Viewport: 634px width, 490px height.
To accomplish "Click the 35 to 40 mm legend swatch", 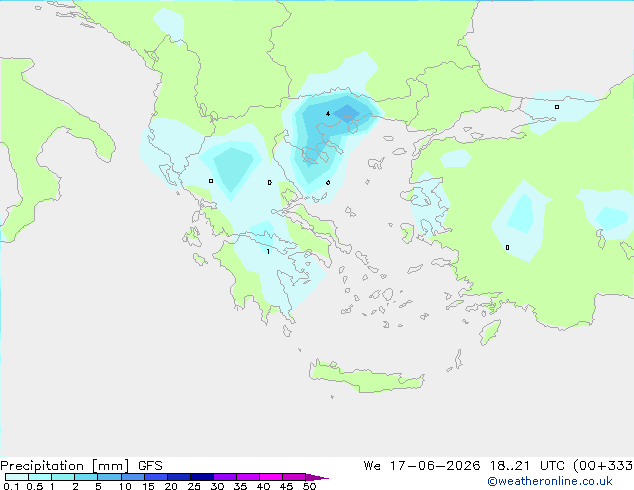I will pyautogui.click(x=248, y=477).
